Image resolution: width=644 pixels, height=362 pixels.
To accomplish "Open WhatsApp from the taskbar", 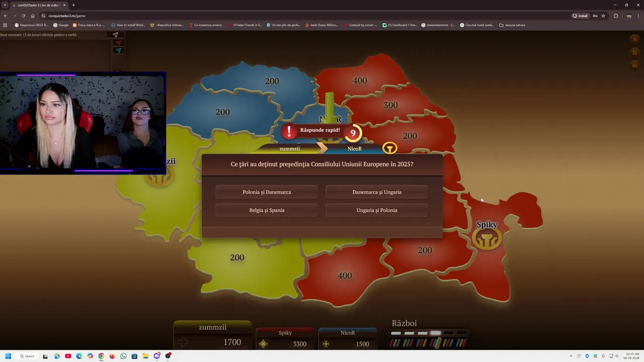I will coord(123,356).
